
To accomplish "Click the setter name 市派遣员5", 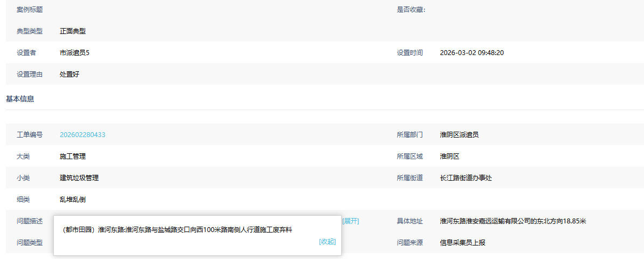I will click(74, 53).
